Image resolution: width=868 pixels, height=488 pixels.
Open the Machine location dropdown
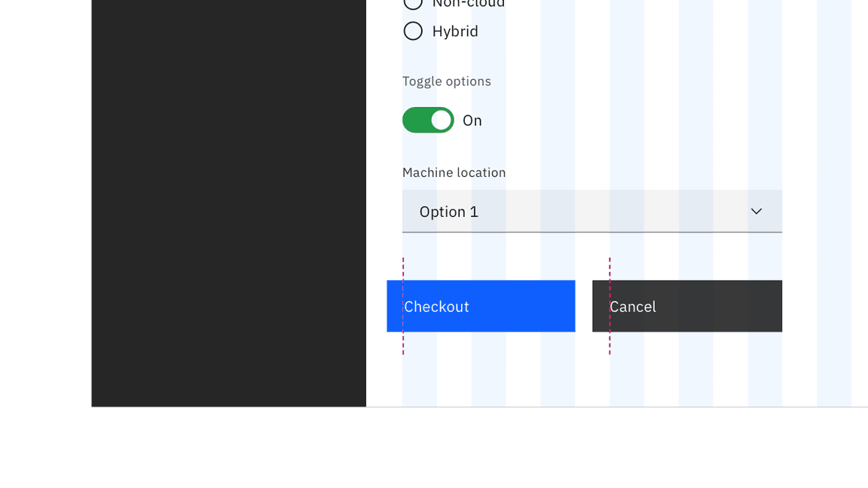(x=591, y=212)
